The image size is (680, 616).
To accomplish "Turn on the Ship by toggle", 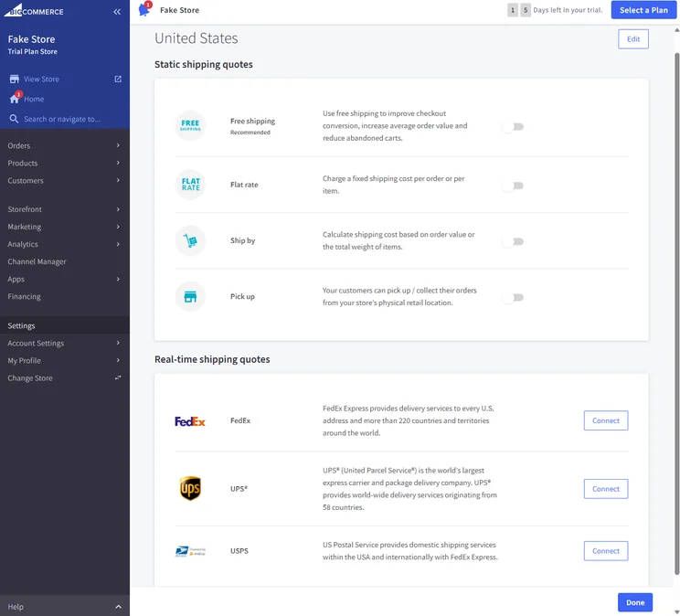I will coord(513,241).
